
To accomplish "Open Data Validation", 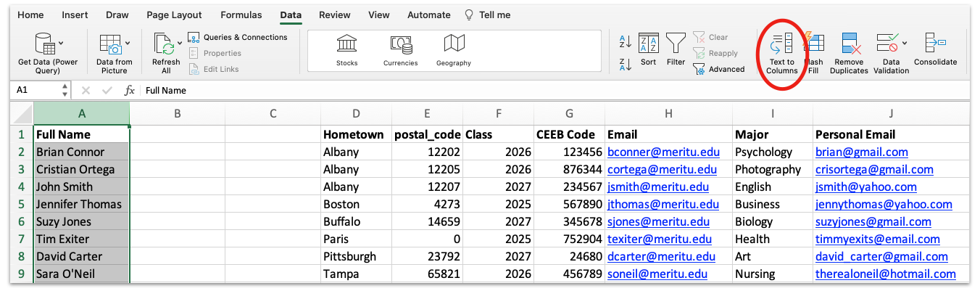I will point(891,54).
